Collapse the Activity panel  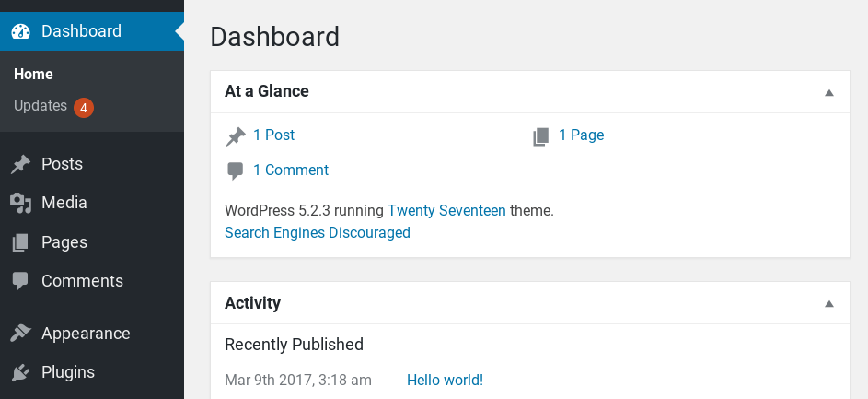pyautogui.click(x=828, y=303)
